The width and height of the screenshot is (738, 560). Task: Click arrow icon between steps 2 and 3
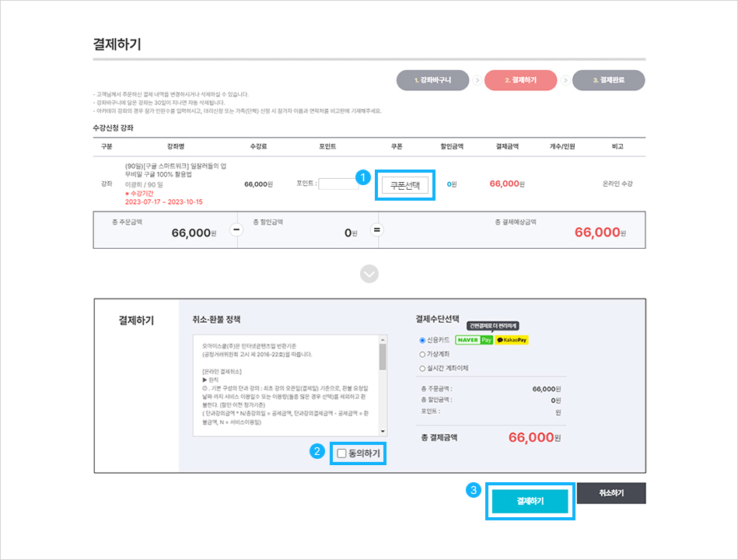tap(565, 80)
